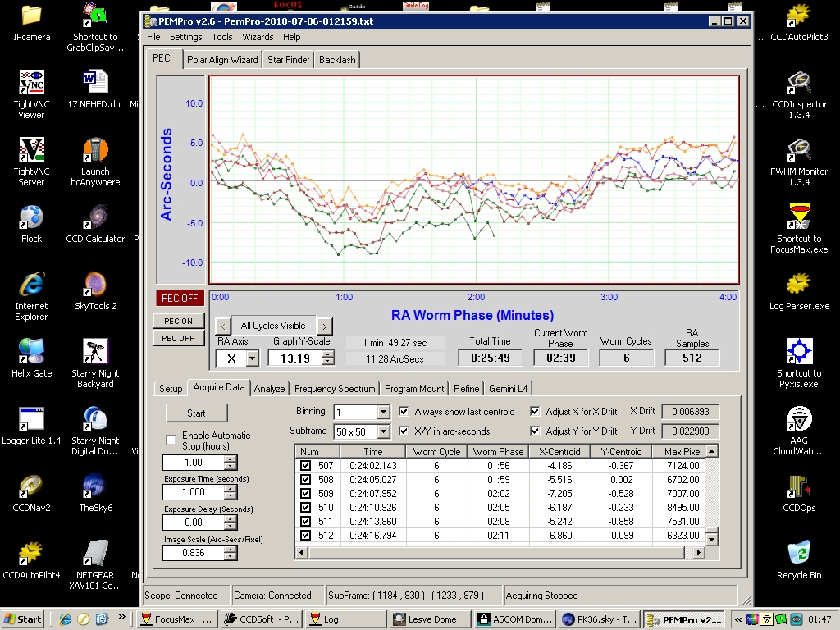Open the Binning dropdown

tap(383, 412)
